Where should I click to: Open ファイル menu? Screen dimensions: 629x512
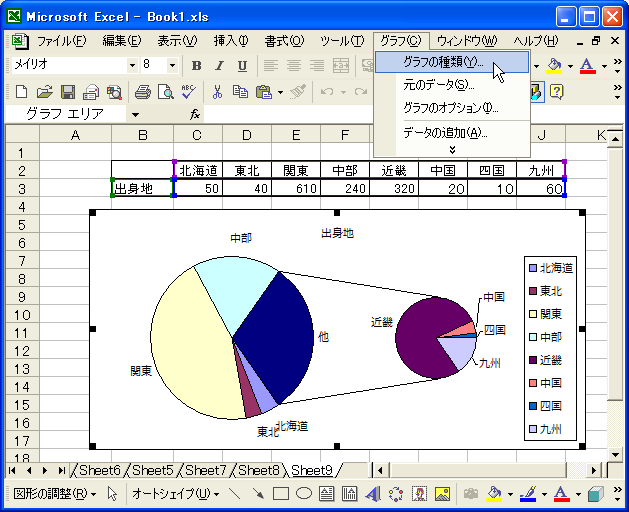62,41
